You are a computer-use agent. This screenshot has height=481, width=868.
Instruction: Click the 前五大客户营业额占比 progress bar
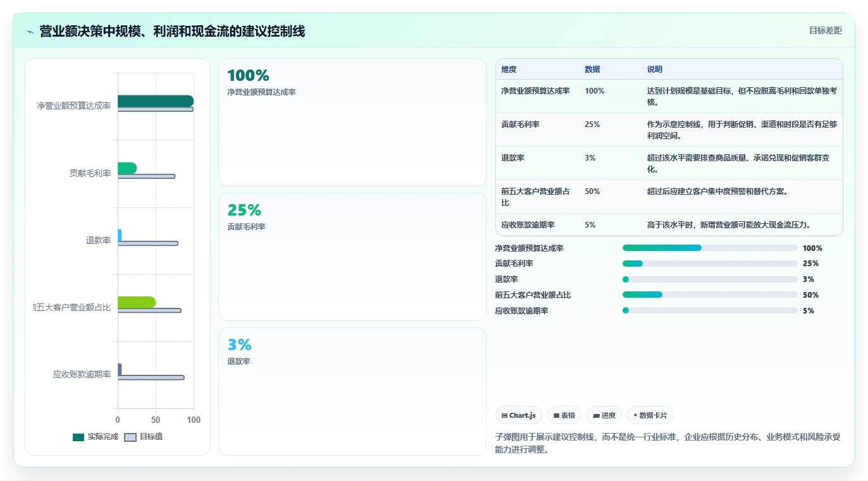(710, 295)
